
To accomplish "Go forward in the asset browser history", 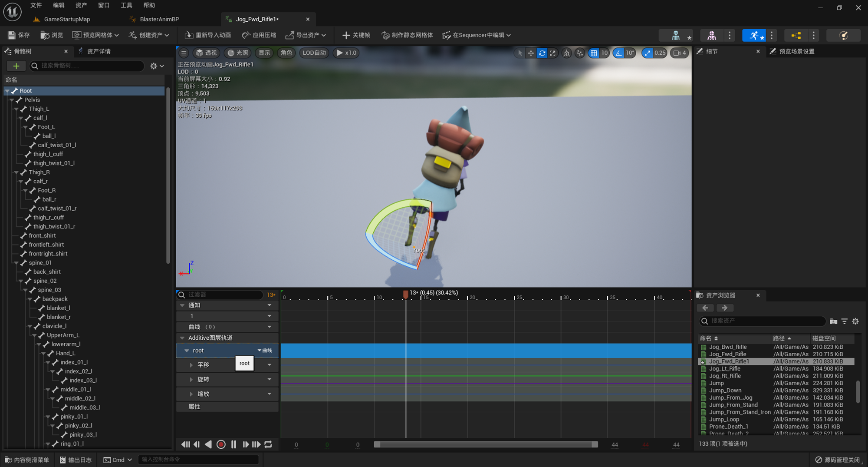I will click(724, 308).
